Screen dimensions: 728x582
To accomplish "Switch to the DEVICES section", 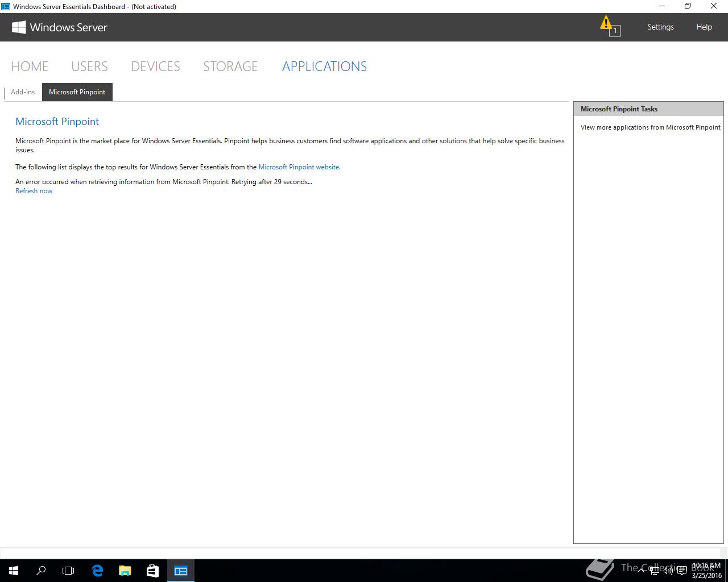I will (155, 66).
